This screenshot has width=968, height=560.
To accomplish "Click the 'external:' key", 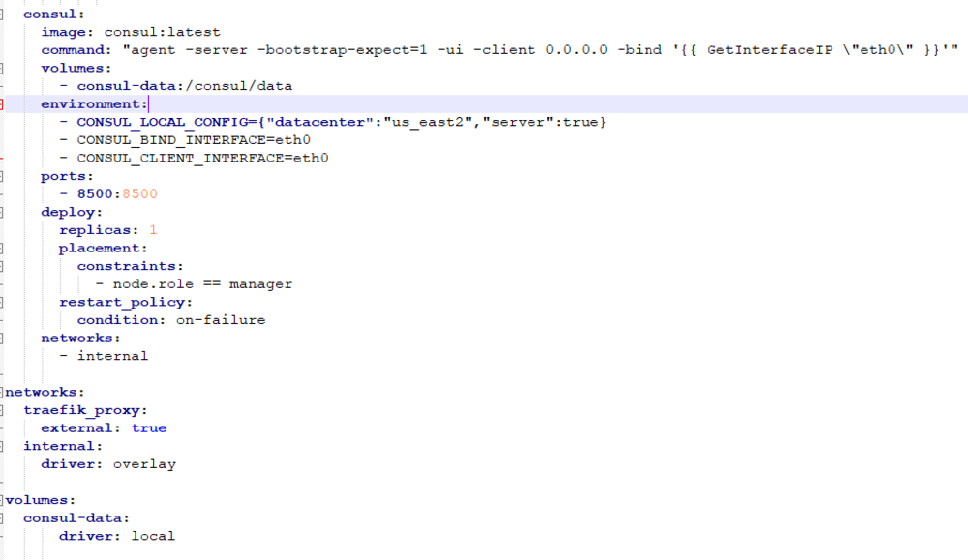I will click(81, 428).
